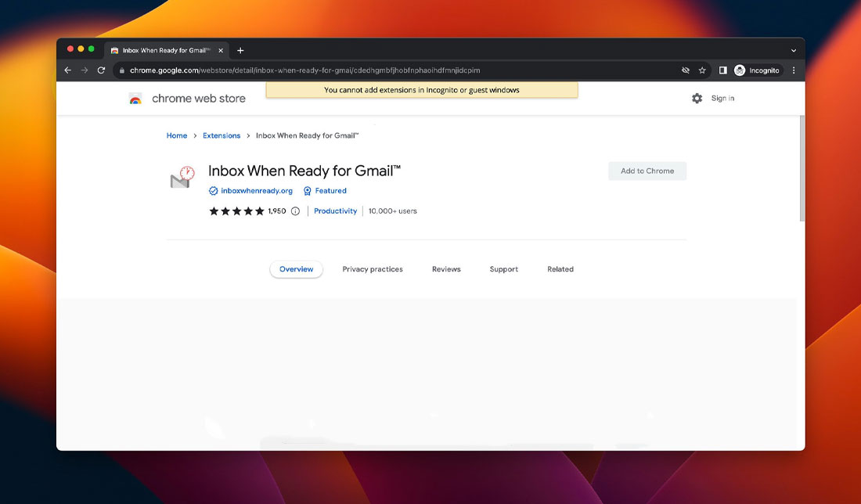Click the Inbox When Ready extension logo
This screenshot has width=861, height=504.
[181, 175]
